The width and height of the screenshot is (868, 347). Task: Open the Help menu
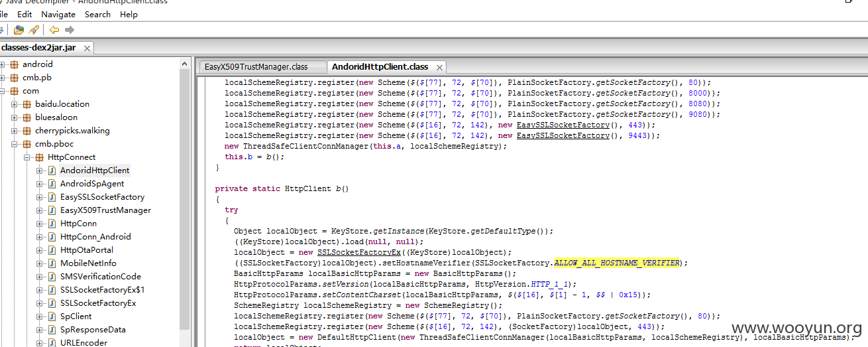[x=129, y=14]
